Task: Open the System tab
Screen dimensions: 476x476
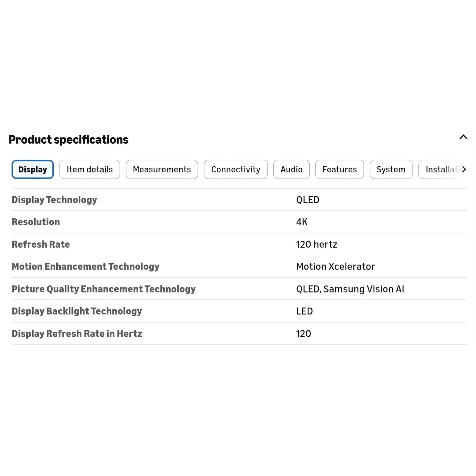Action: pyautogui.click(x=391, y=169)
